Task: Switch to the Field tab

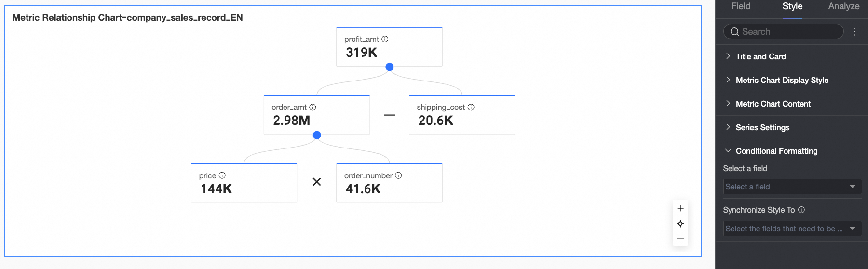Action: [741, 6]
